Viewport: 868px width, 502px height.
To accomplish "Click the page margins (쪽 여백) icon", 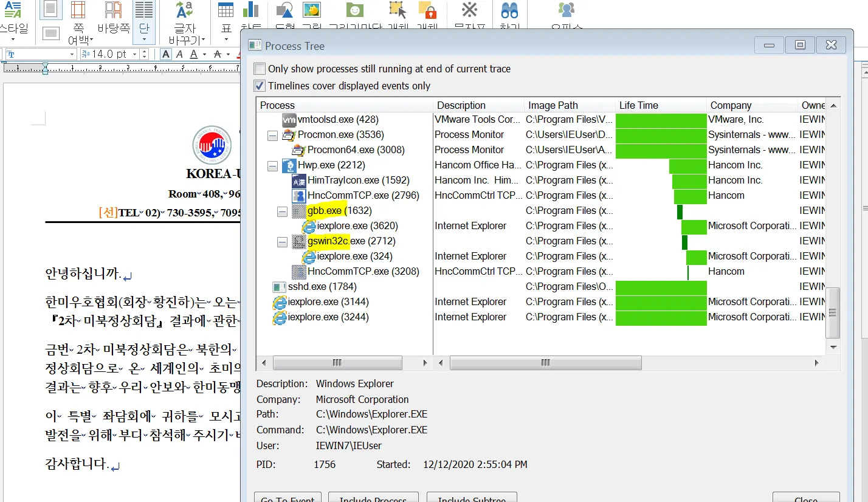I will (78, 10).
